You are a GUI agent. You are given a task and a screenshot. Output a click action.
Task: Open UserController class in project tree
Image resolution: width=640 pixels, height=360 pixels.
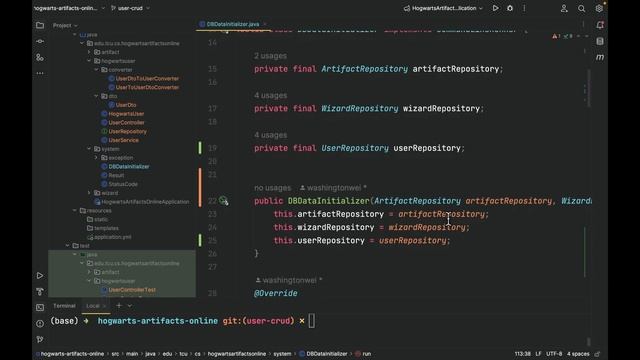click(126, 122)
